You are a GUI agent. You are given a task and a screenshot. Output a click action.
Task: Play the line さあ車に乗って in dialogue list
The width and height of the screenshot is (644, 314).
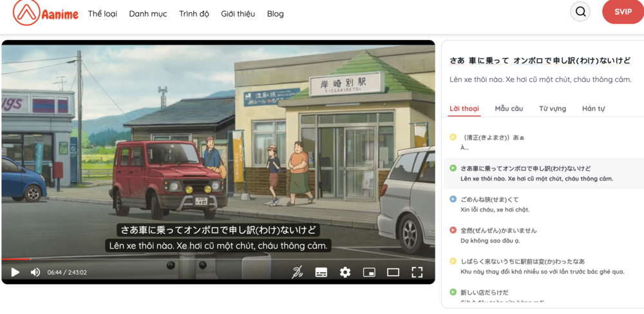[x=453, y=168]
